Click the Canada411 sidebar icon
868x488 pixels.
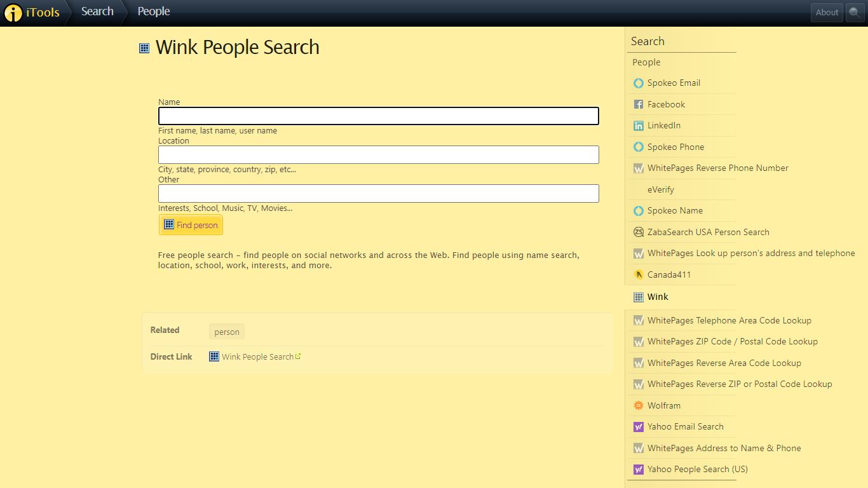[x=639, y=275]
